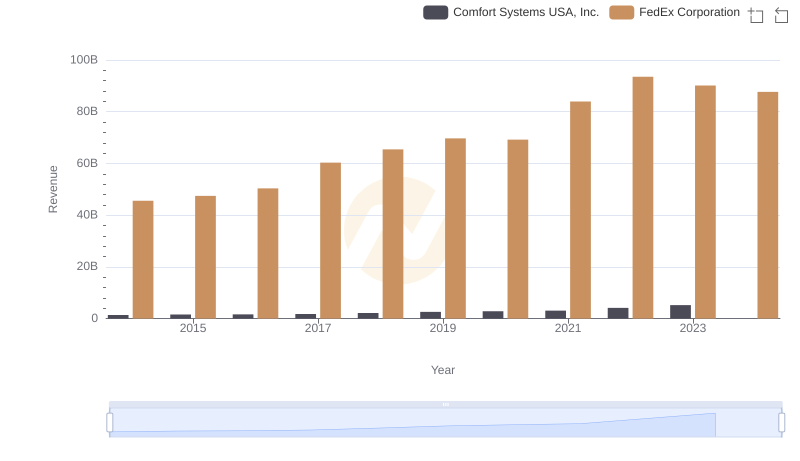Image resolution: width=800 pixels, height=461 pixels.
Task: Click the FedEx bar for 2021
Action: 581,210
